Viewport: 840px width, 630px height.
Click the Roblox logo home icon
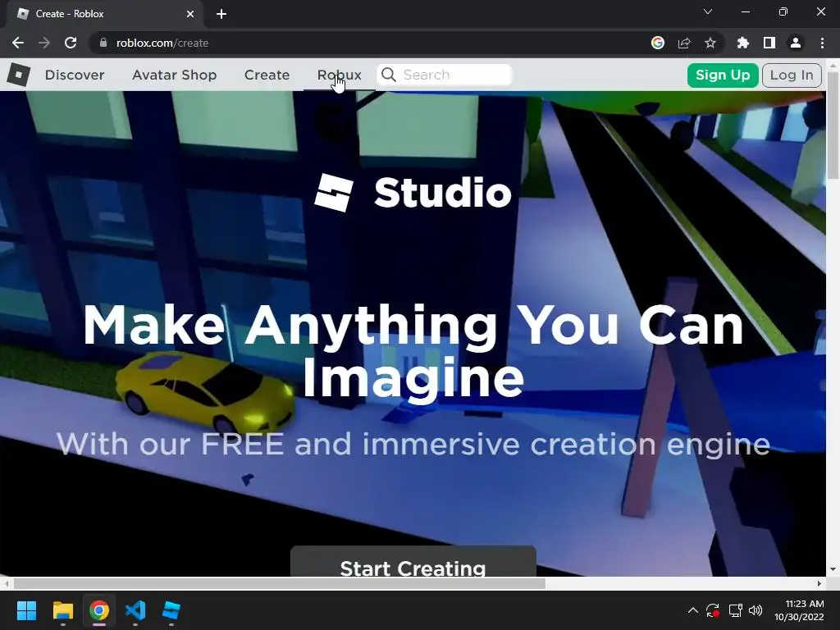click(x=18, y=75)
